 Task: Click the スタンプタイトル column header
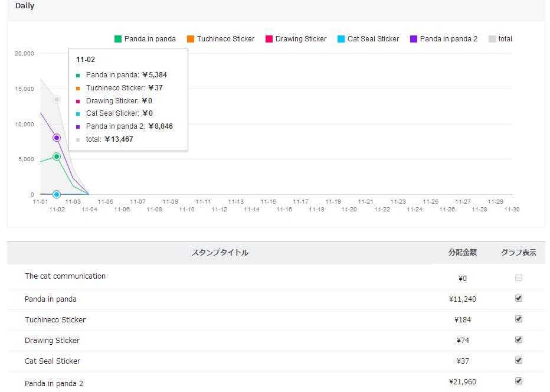(x=220, y=253)
